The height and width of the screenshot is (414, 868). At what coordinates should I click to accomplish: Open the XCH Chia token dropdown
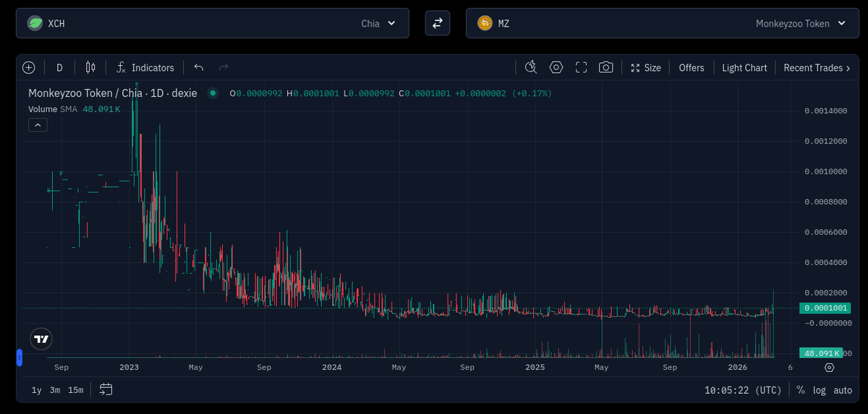[213, 23]
